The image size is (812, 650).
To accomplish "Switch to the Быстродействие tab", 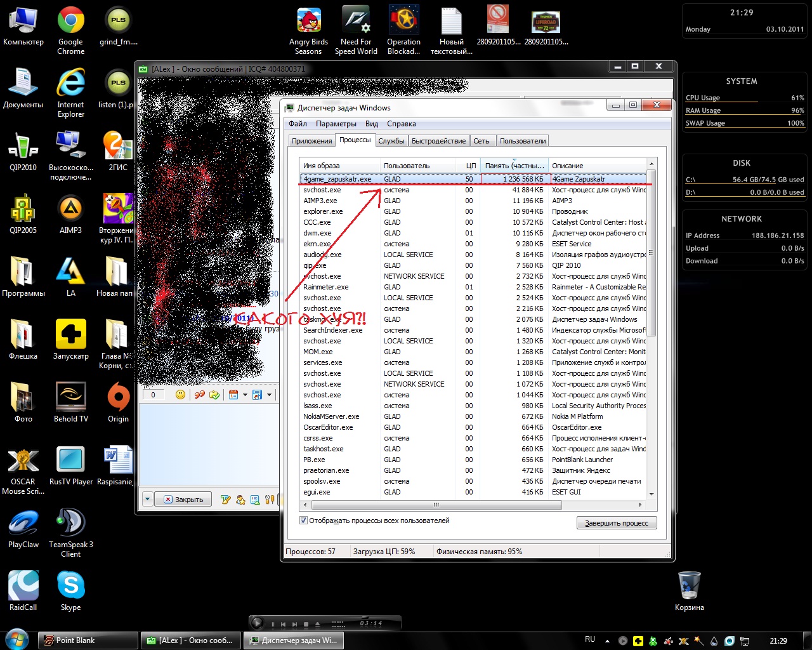I will (438, 141).
